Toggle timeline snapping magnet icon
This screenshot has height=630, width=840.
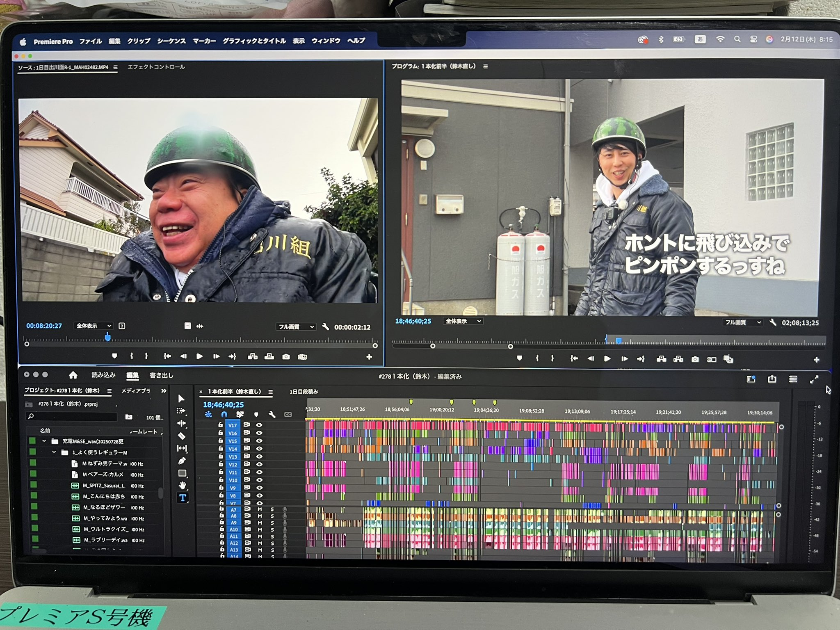click(x=224, y=414)
